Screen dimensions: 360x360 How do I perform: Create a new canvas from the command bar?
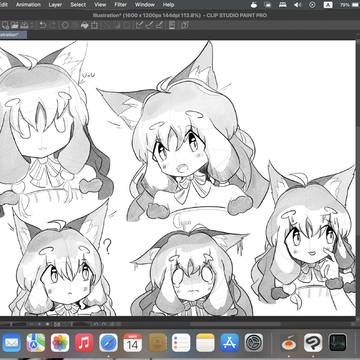[x=5, y=25]
